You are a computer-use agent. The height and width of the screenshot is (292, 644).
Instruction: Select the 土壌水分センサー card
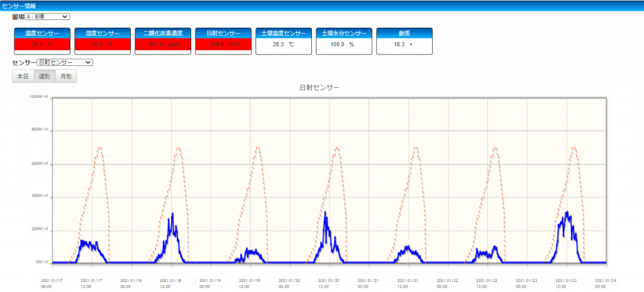[344, 41]
